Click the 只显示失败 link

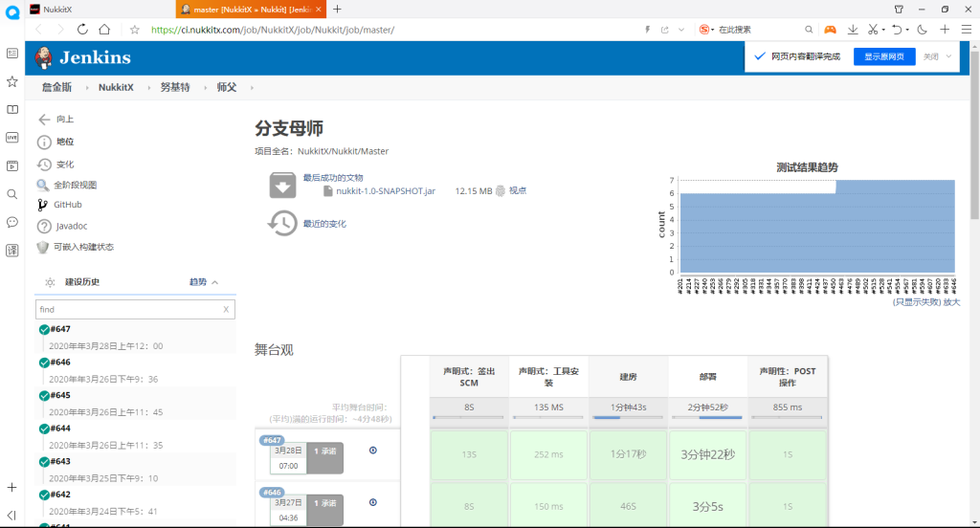[917, 302]
